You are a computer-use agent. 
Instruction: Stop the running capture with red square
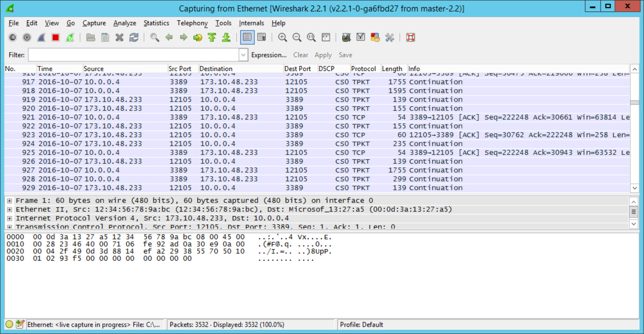(56, 38)
